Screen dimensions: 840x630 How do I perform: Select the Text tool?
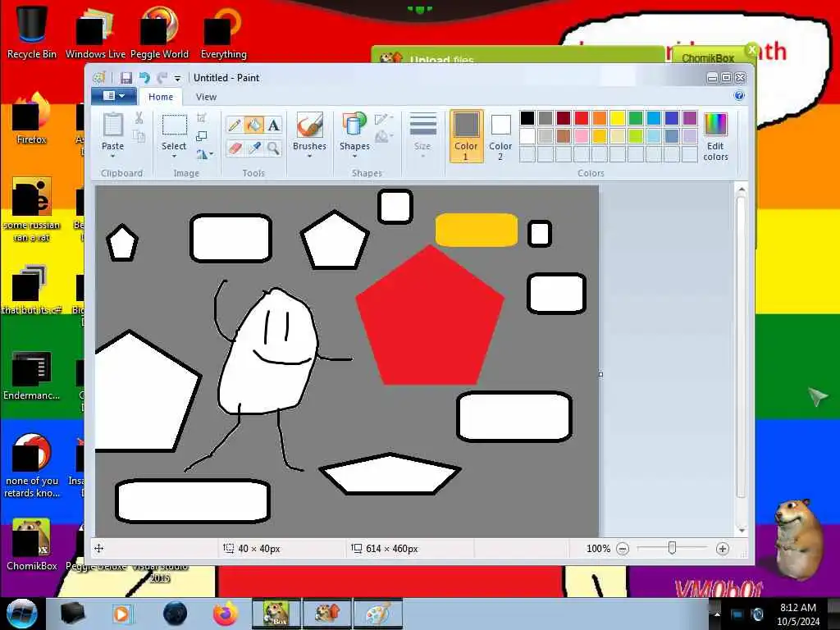(273, 125)
